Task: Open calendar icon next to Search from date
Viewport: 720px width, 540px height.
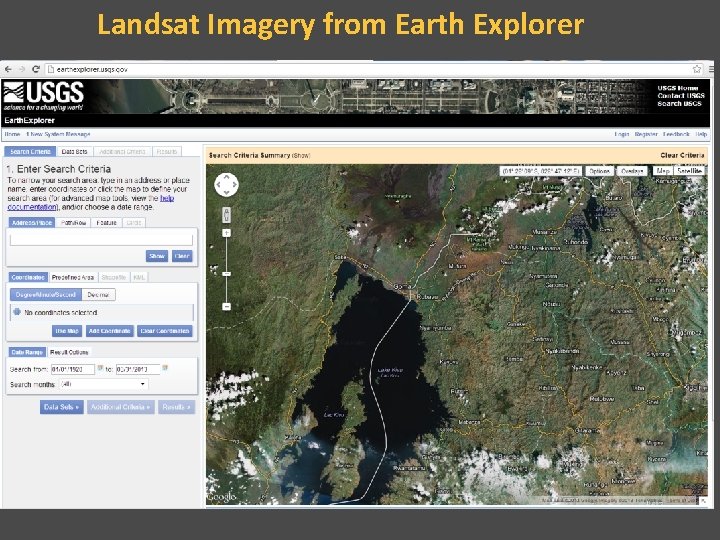Action: point(101,368)
